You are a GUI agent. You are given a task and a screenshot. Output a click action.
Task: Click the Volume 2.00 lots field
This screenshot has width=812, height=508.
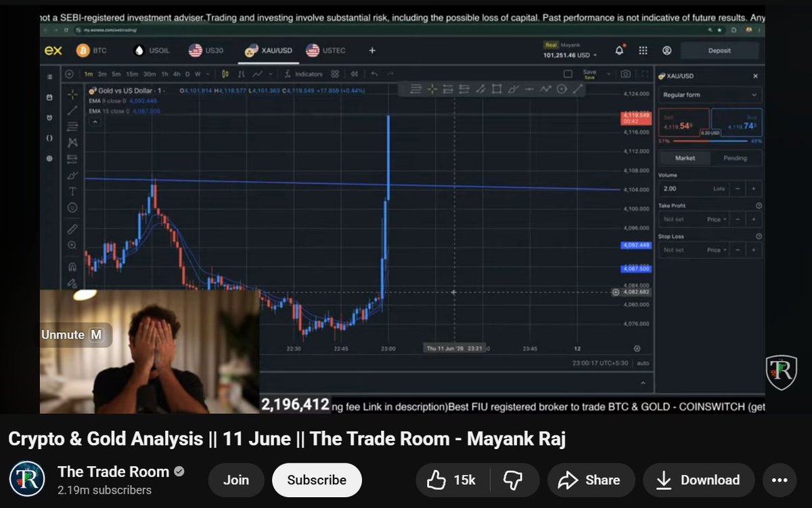[694, 189]
